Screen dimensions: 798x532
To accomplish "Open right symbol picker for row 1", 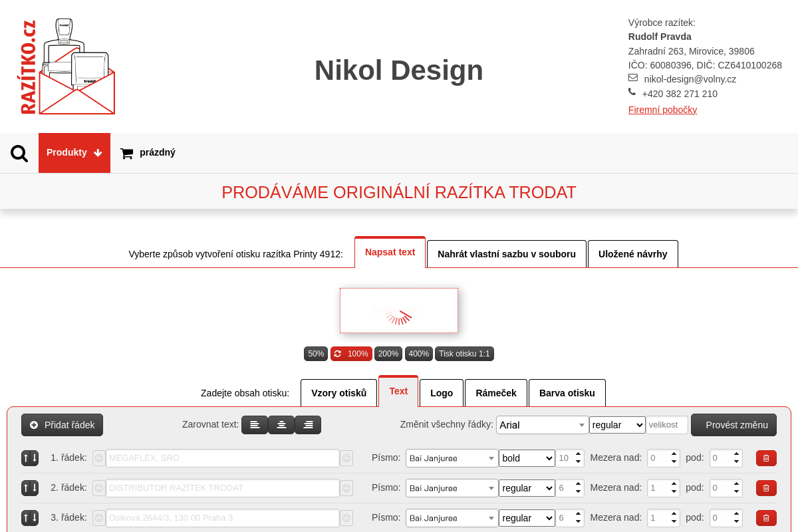I will click(x=346, y=458).
